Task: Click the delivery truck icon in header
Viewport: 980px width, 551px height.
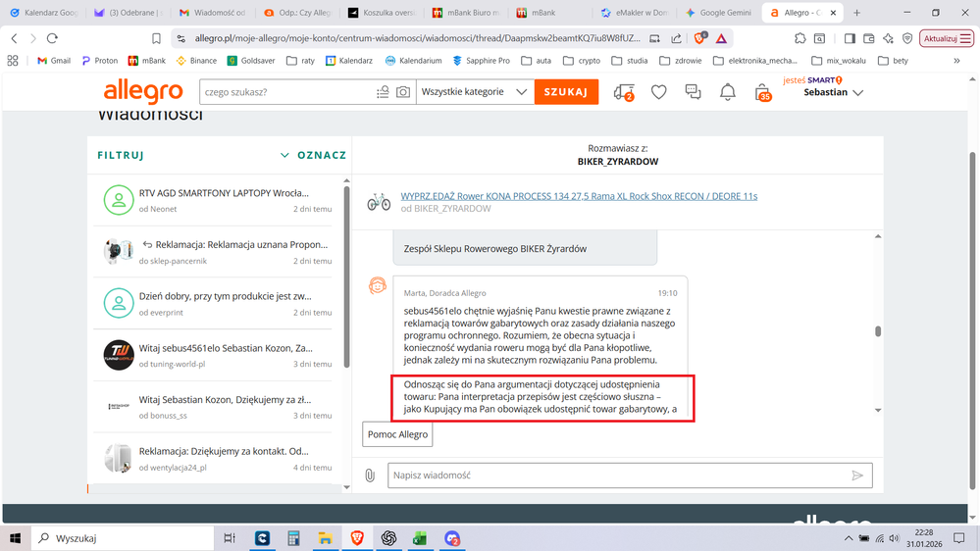Action: click(623, 92)
